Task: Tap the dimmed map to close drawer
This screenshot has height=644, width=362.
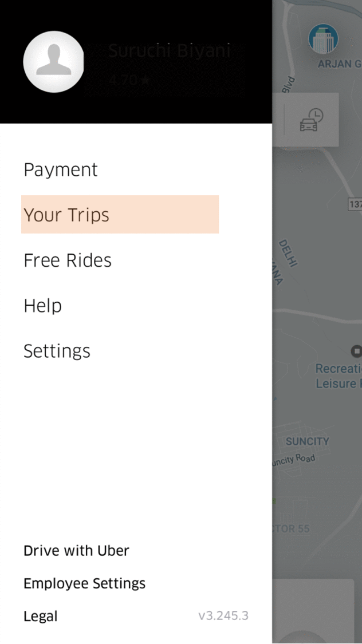Action: point(317,287)
